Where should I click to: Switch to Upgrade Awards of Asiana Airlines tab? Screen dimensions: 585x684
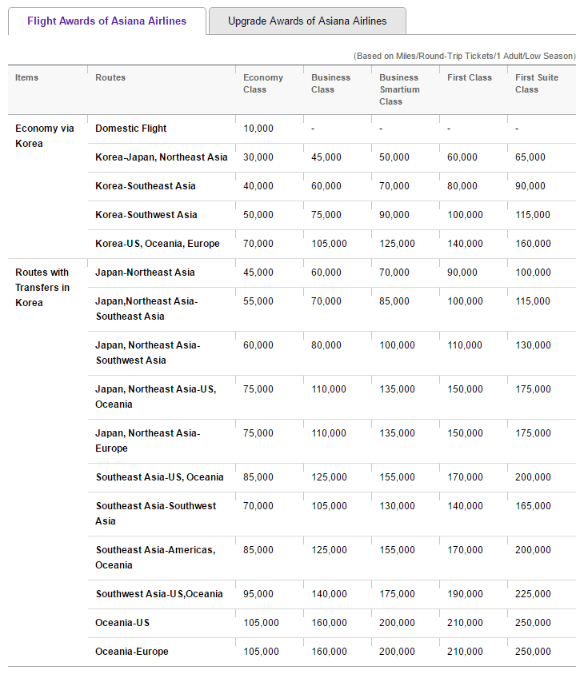(x=308, y=21)
